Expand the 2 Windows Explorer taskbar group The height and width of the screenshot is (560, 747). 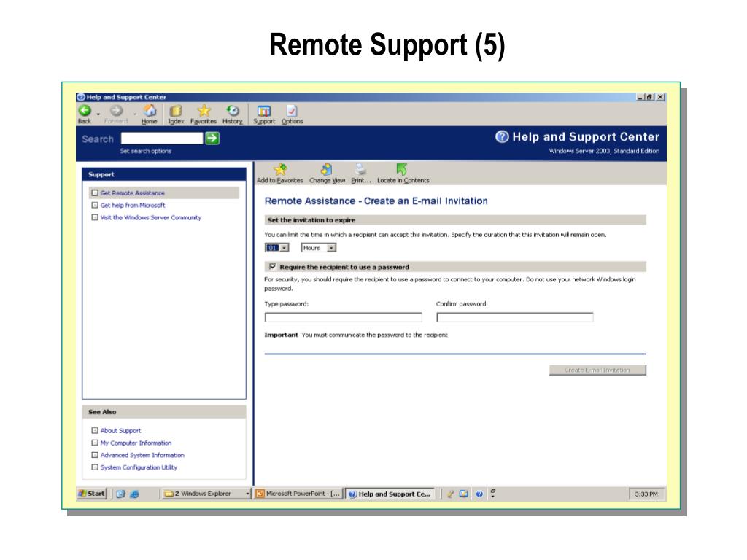coord(247,494)
